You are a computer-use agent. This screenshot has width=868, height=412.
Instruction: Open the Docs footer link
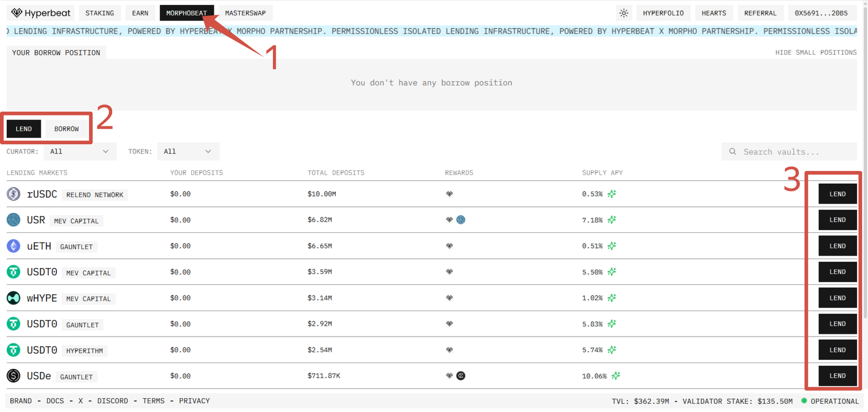coord(55,401)
